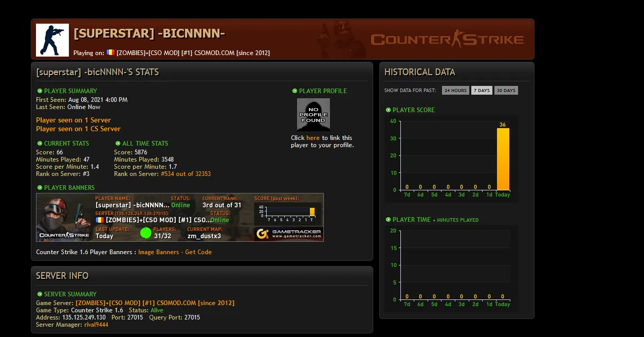Show data for past 30 Days
The image size is (644, 337).
coord(506,91)
